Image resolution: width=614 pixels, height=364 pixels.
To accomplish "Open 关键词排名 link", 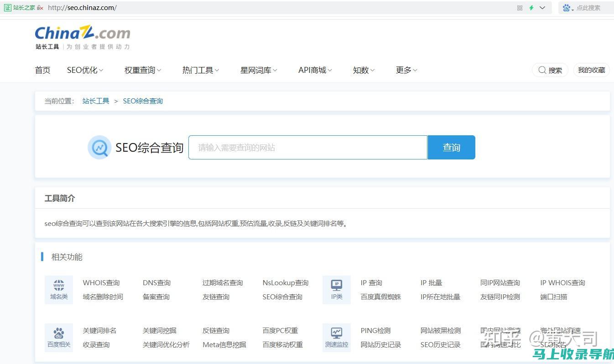I will tap(99, 331).
